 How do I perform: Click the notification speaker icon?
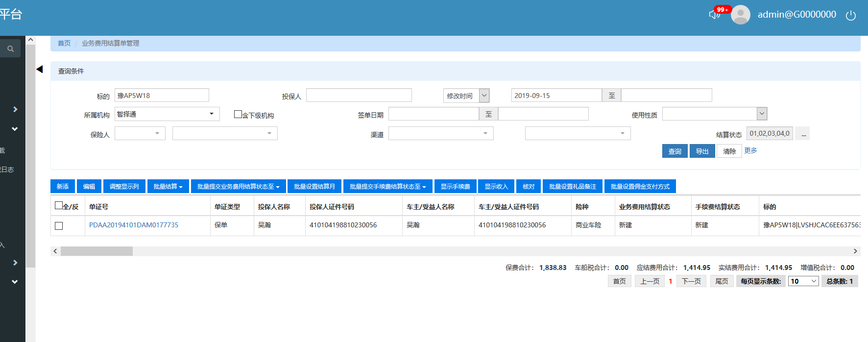click(x=714, y=15)
